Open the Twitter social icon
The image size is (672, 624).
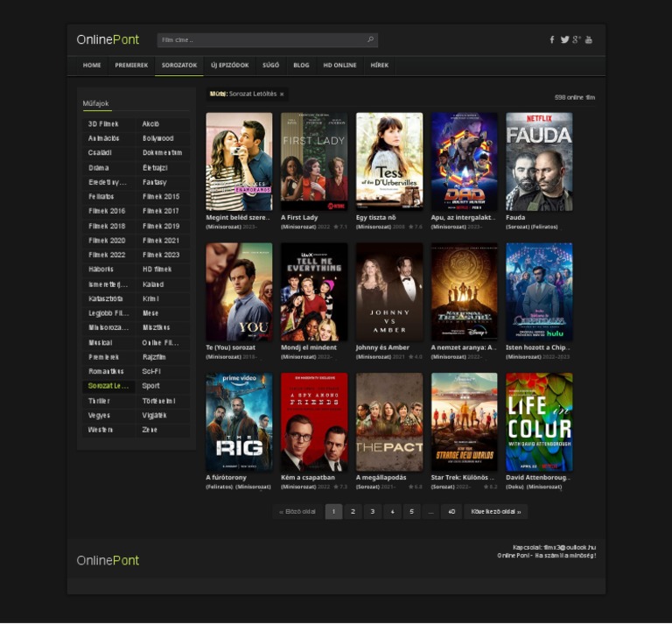[x=565, y=40]
